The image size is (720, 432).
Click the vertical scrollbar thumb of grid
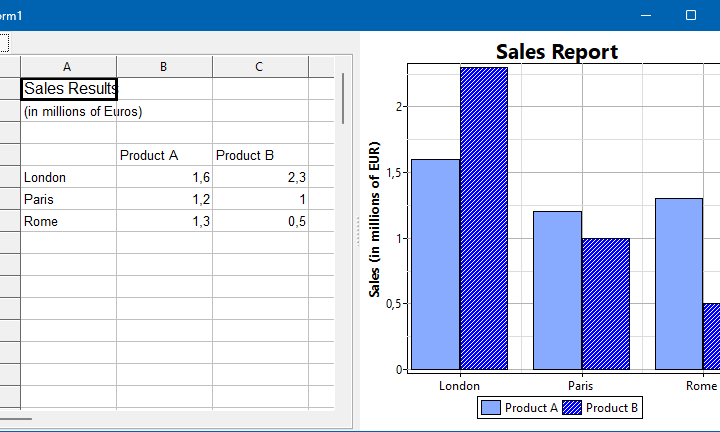tap(343, 98)
